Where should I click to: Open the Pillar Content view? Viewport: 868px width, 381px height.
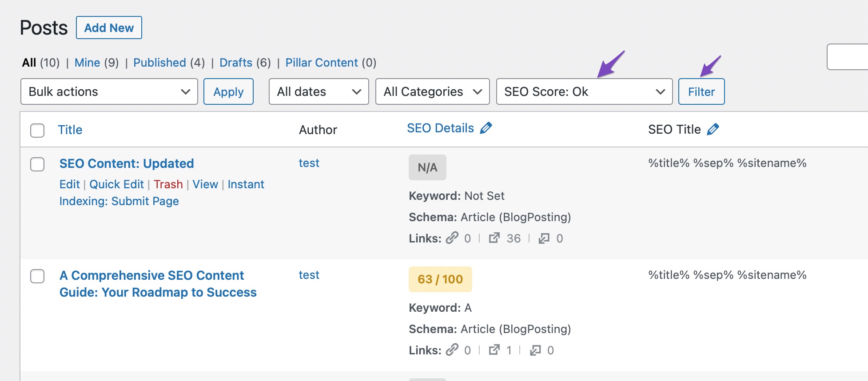click(322, 63)
